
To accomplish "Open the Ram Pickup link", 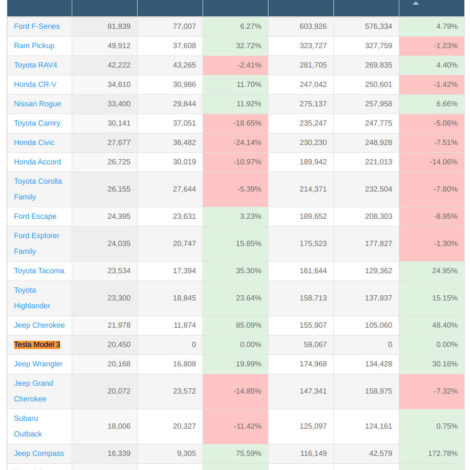I will click(x=34, y=46).
